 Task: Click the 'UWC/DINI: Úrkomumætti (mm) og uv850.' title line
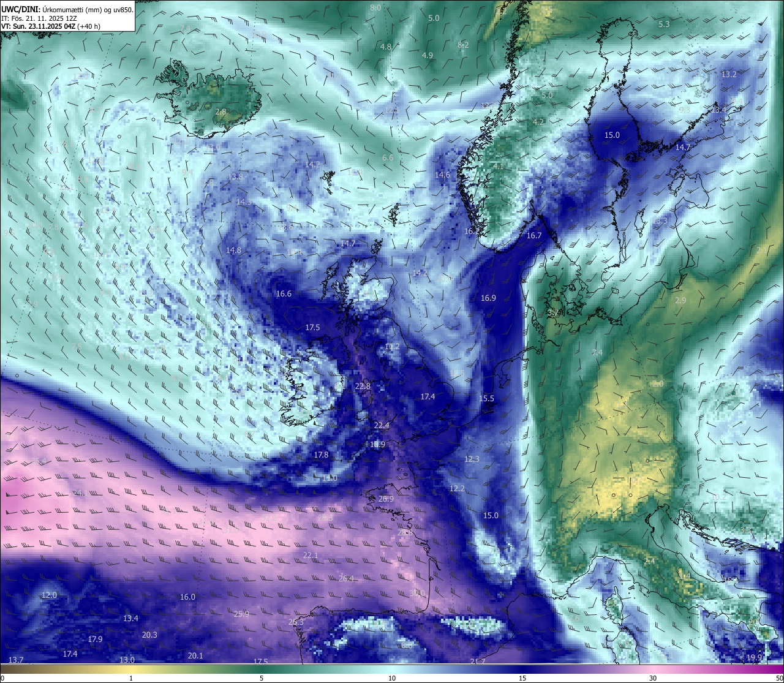67,9
